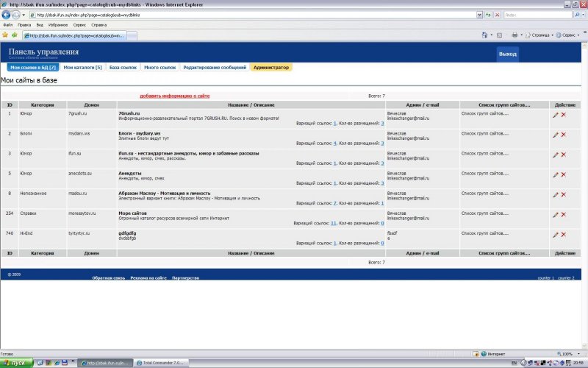The height and width of the screenshot is (368, 588).
Task: Adjust the 100% zoom level control
Action: [x=568, y=354]
